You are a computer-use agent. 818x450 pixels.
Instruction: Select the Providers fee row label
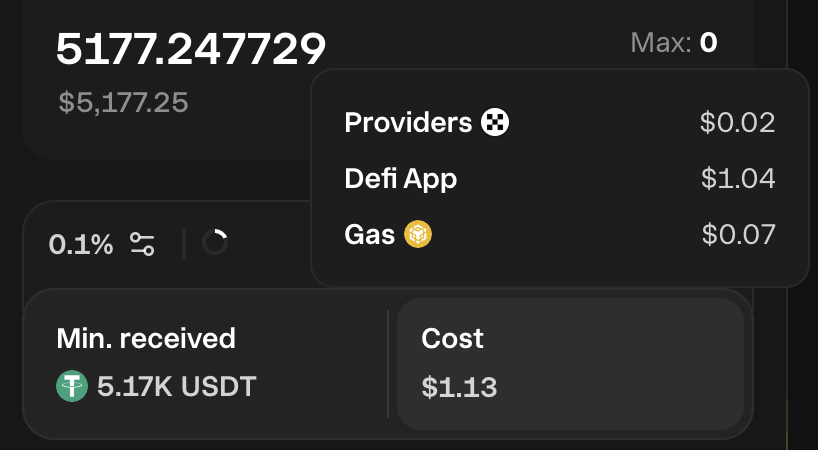(x=408, y=123)
